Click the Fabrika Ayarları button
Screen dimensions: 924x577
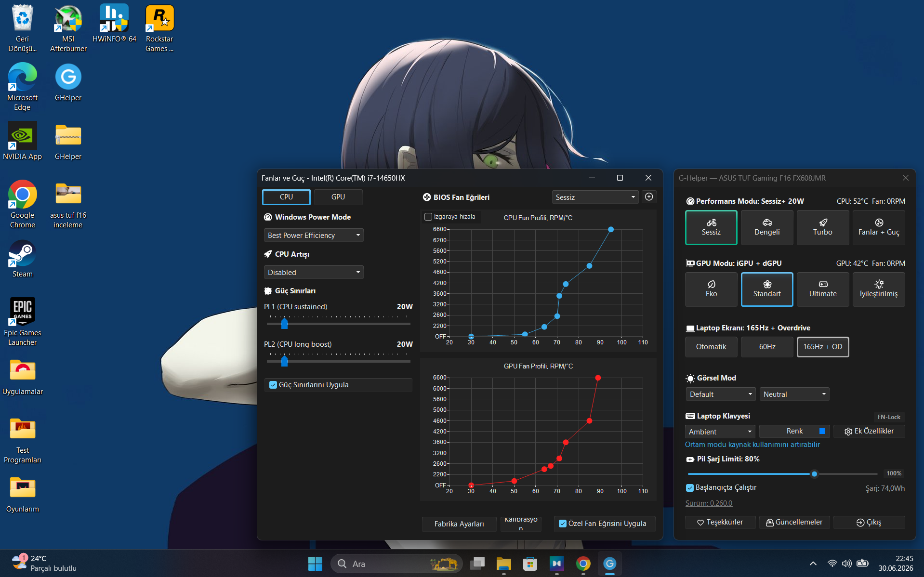click(459, 524)
